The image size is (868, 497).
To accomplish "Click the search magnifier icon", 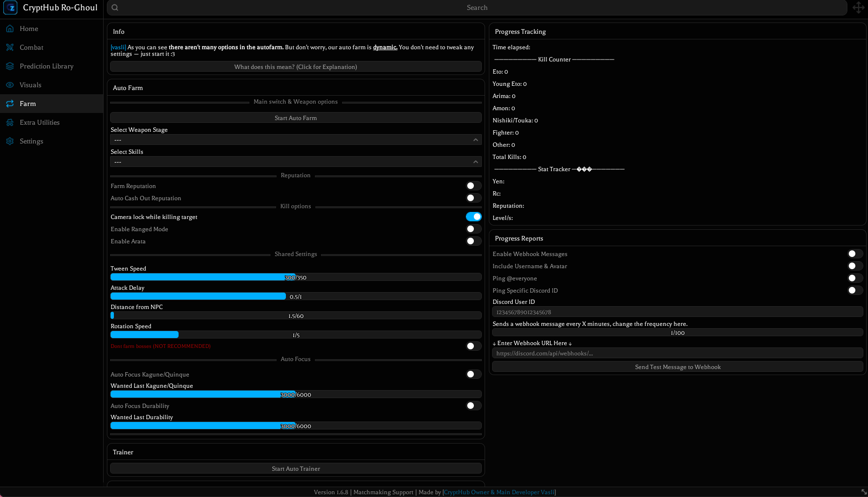I will coord(115,8).
